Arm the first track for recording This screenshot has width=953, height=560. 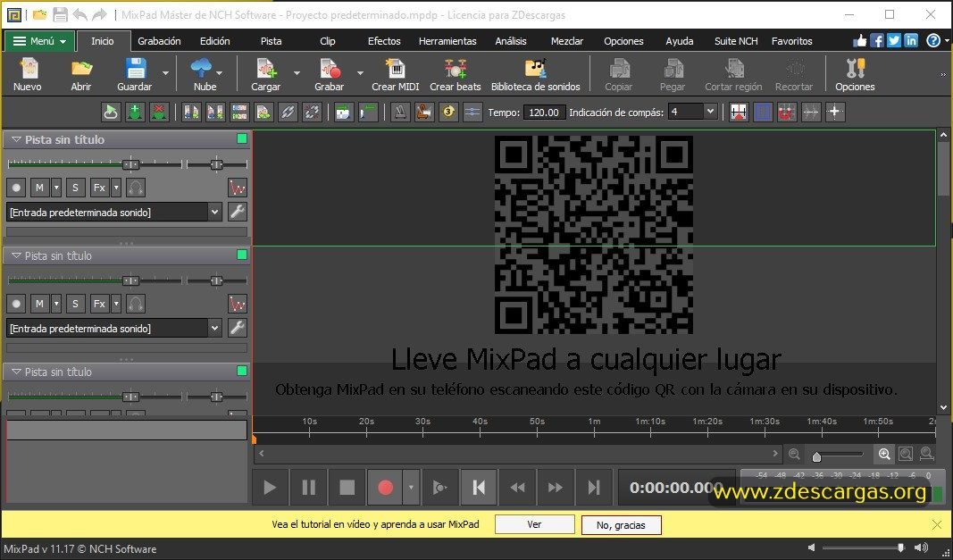(x=16, y=188)
